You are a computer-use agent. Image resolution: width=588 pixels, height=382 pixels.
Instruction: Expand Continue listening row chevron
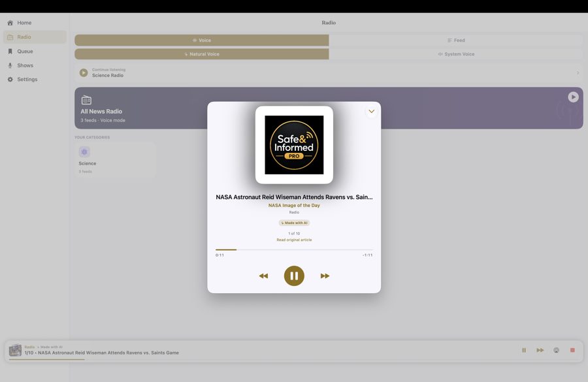pos(578,72)
